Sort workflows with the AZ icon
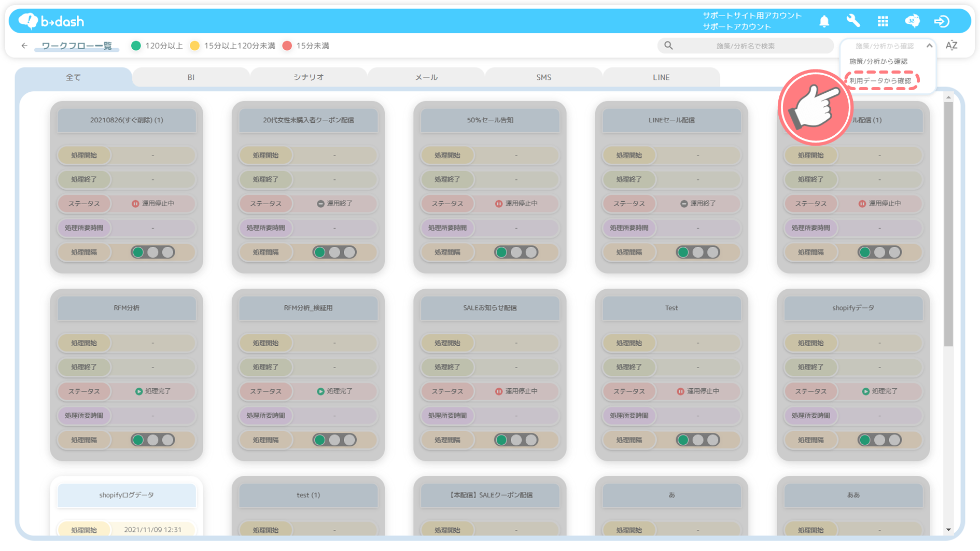 (951, 46)
